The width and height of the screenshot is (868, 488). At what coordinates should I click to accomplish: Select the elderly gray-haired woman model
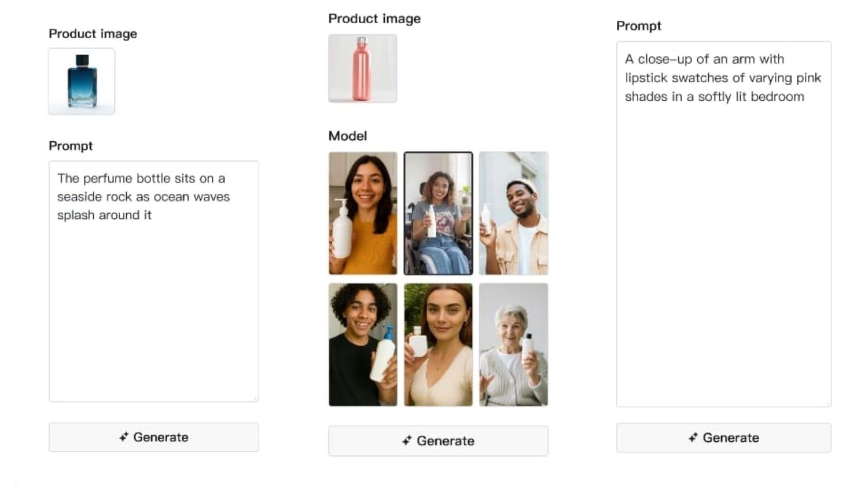[x=513, y=344]
